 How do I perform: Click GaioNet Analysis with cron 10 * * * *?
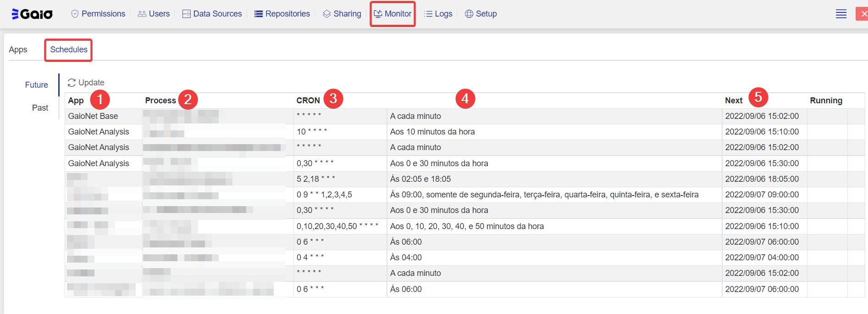(x=99, y=132)
